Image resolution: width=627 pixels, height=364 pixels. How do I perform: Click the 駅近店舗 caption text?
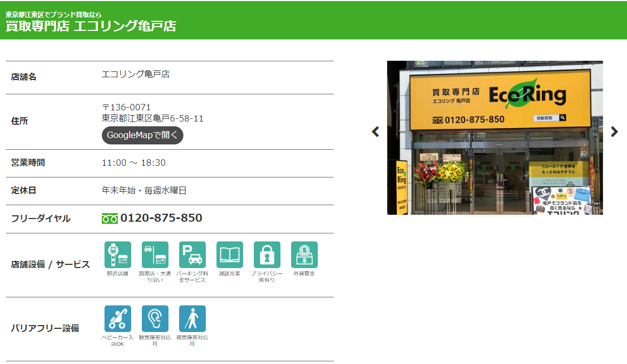[117, 274]
